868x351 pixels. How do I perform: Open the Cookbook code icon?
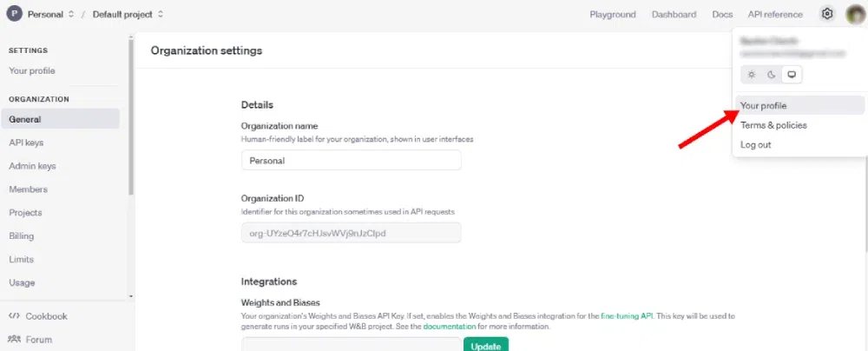[x=14, y=316]
